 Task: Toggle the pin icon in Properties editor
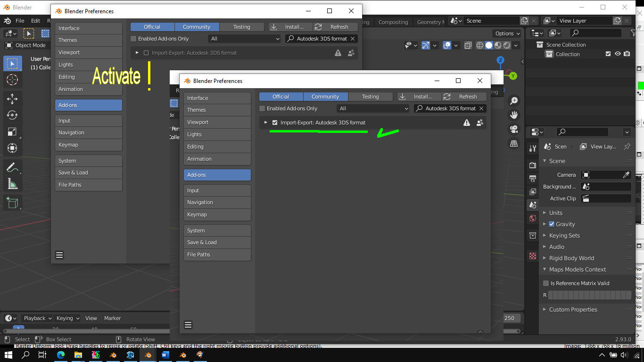pos(627,147)
